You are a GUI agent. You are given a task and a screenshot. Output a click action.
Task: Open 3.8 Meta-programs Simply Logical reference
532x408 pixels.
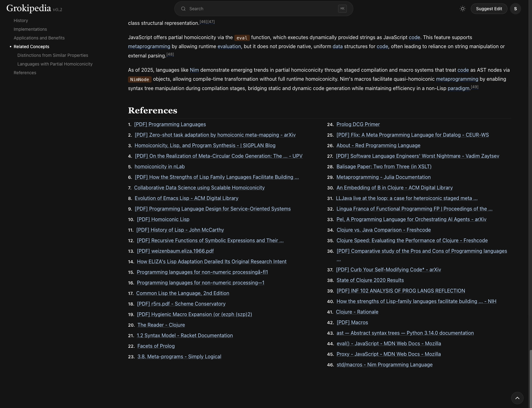(179, 356)
